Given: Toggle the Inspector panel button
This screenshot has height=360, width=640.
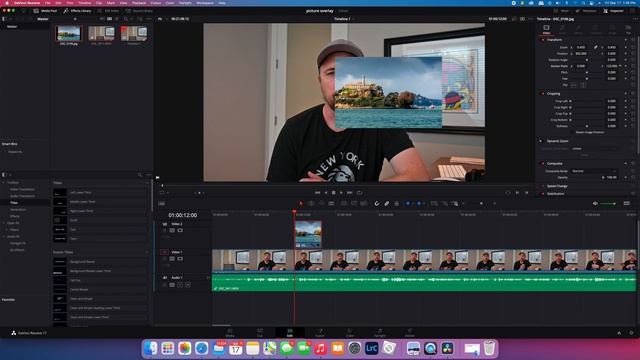Looking at the screenshot, I should click(x=613, y=11).
